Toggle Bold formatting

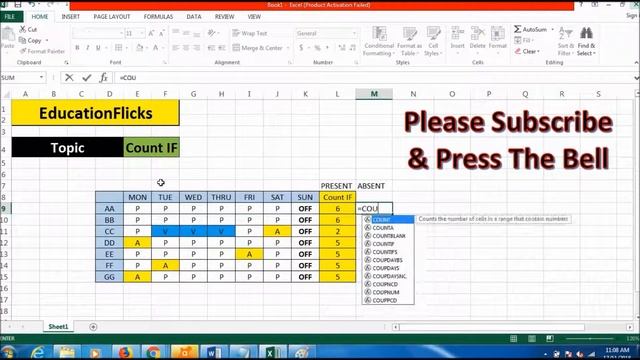[77, 48]
